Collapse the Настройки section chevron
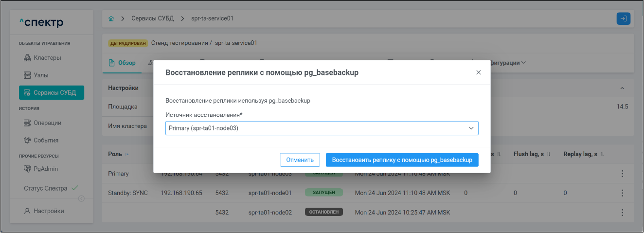Screen dimensions: 644x233 622,88
